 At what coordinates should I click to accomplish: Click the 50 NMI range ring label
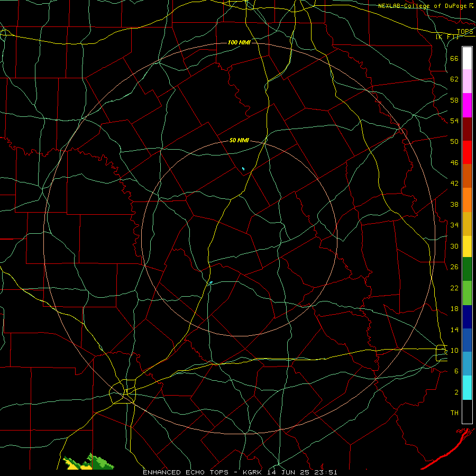pyautogui.click(x=239, y=140)
